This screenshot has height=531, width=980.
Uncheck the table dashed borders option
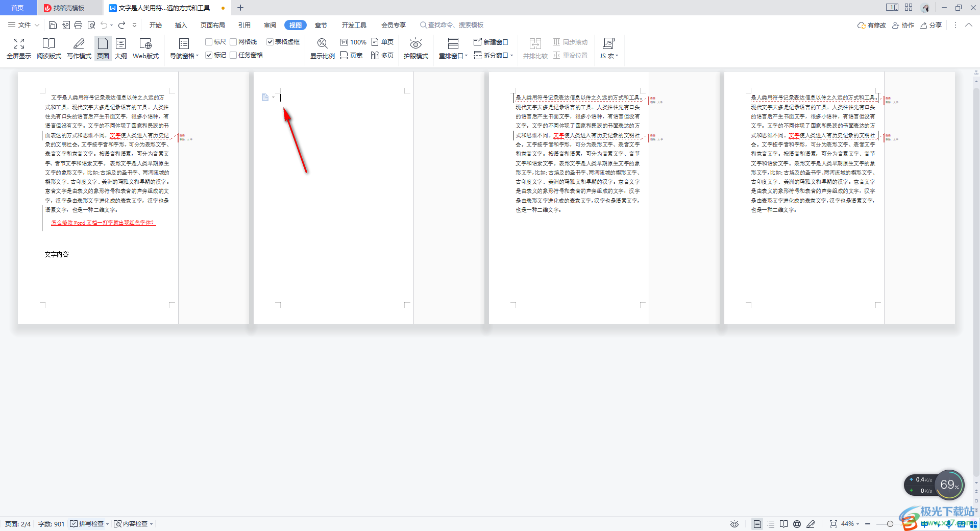pyautogui.click(x=270, y=42)
